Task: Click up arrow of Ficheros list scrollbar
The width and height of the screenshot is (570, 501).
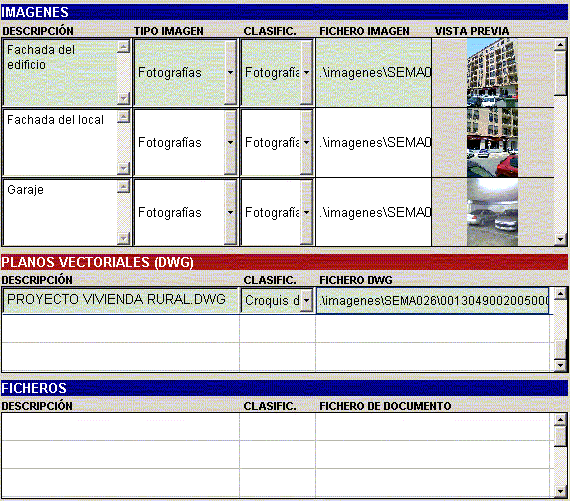Action: point(560,420)
